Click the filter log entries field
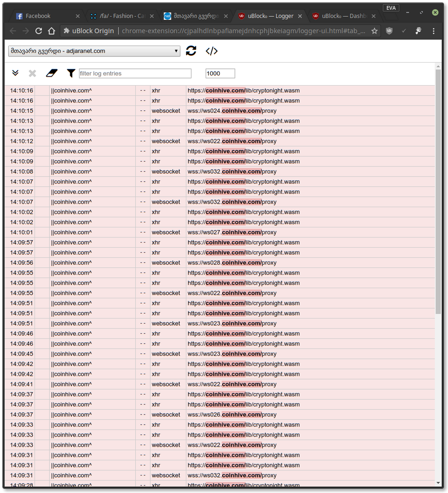Image resolution: width=448 pixels, height=493 pixels. pyautogui.click(x=135, y=73)
